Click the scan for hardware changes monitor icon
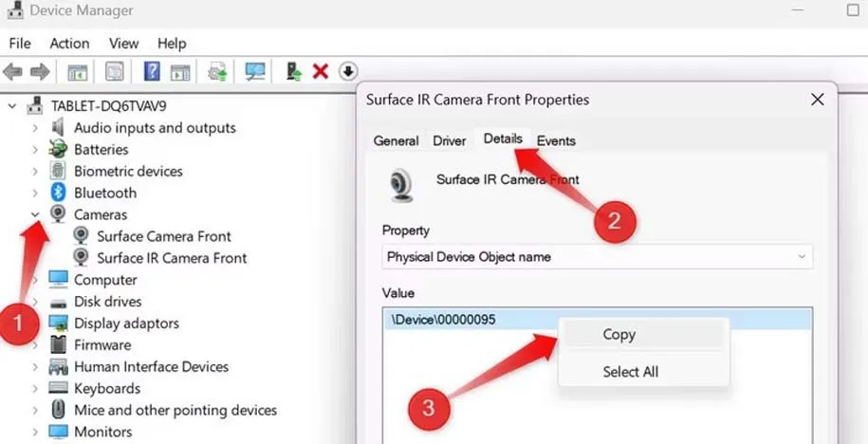 pyautogui.click(x=255, y=72)
